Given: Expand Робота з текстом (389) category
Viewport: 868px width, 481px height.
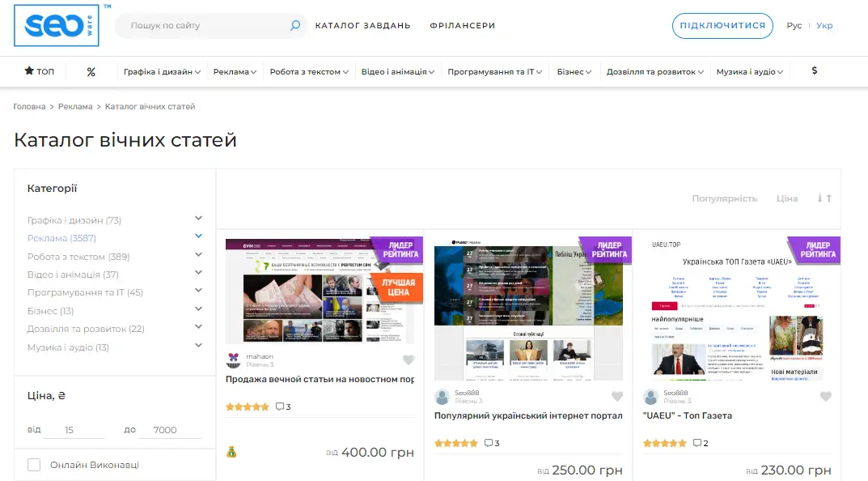Looking at the screenshot, I should [x=198, y=255].
